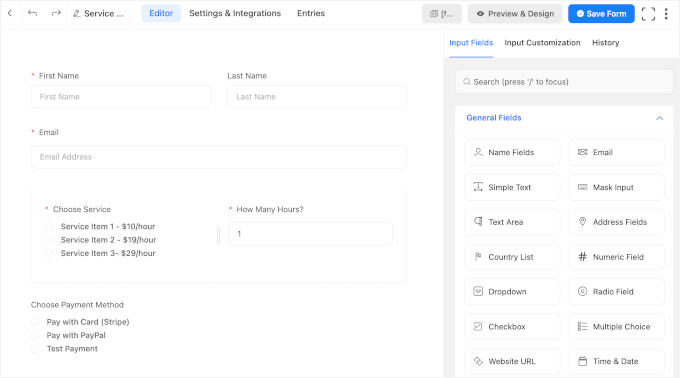Undo the last change
Screen dimensions: 680x378
(32, 13)
